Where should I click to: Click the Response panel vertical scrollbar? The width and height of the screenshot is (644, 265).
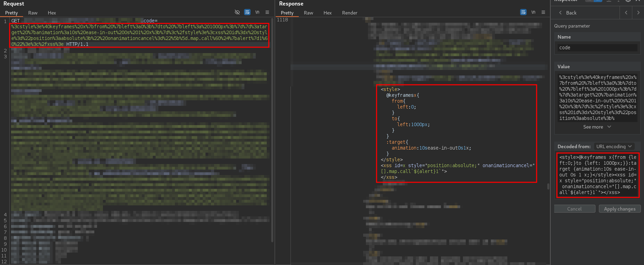(x=548, y=186)
